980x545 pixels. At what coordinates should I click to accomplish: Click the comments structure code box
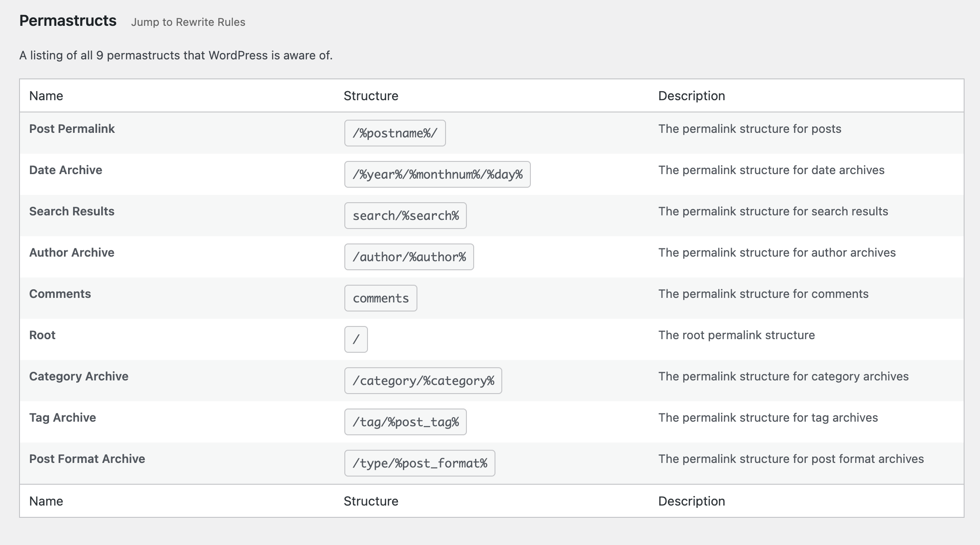pyautogui.click(x=381, y=298)
